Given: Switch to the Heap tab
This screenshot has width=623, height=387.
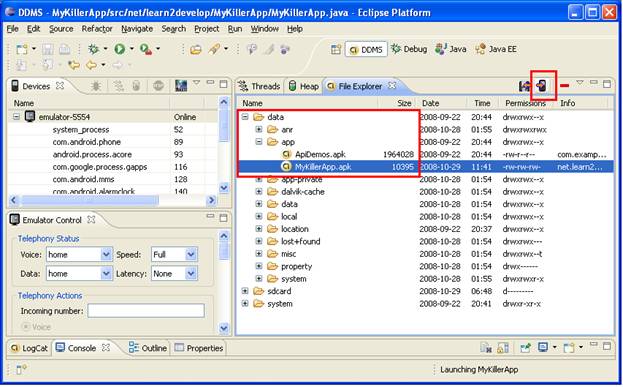Looking at the screenshot, I should [x=304, y=86].
